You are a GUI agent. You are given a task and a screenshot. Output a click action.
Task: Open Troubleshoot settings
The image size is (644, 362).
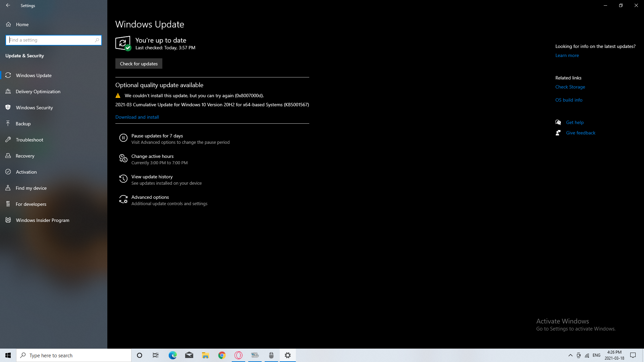(54, 140)
